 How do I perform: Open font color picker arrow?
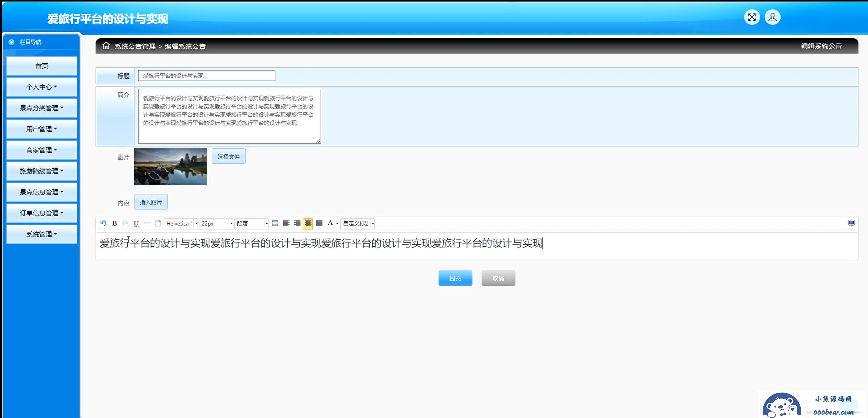[x=337, y=224]
